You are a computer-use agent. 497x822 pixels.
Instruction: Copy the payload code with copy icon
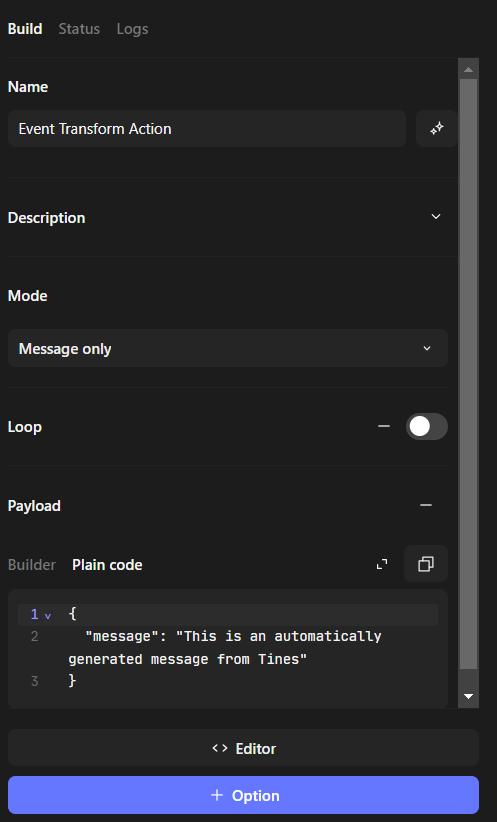pyautogui.click(x=426, y=564)
